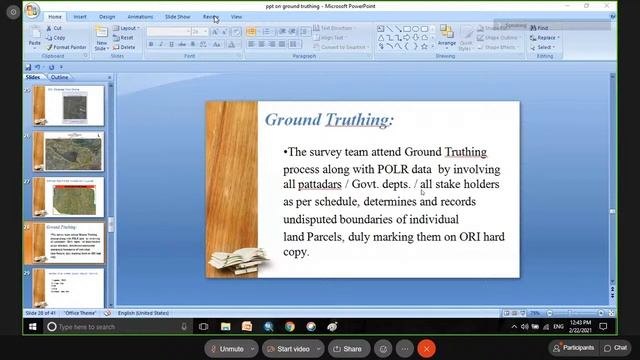This screenshot has width=640, height=360.
Task: Insert an oval shape from gallery
Action: click(x=416, y=29)
